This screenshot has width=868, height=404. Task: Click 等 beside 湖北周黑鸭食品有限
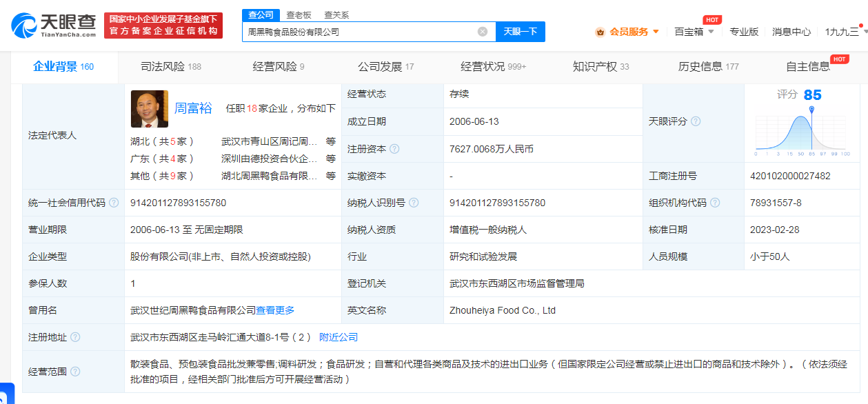[331, 176]
